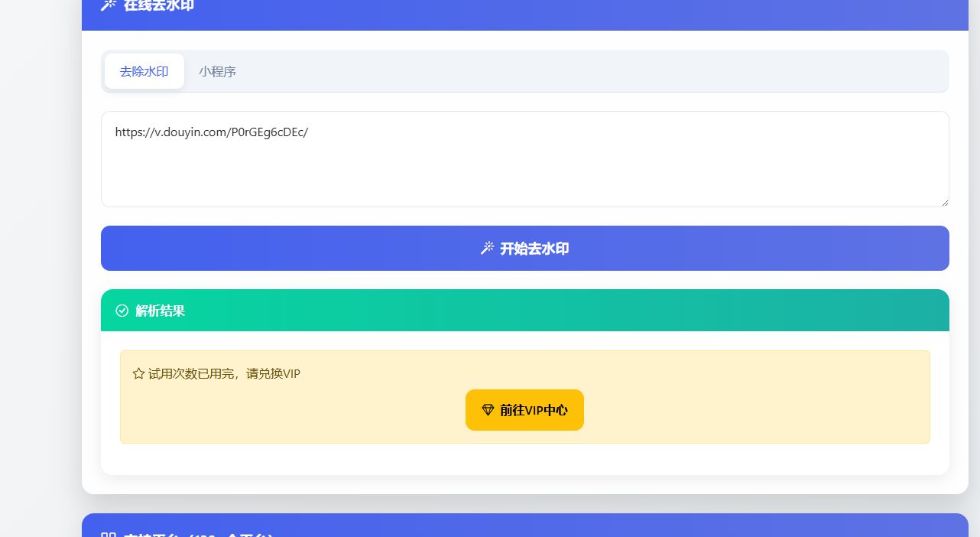This screenshot has width=980, height=537.
Task: Click the 在线去水印 header title
Action: 159,5
